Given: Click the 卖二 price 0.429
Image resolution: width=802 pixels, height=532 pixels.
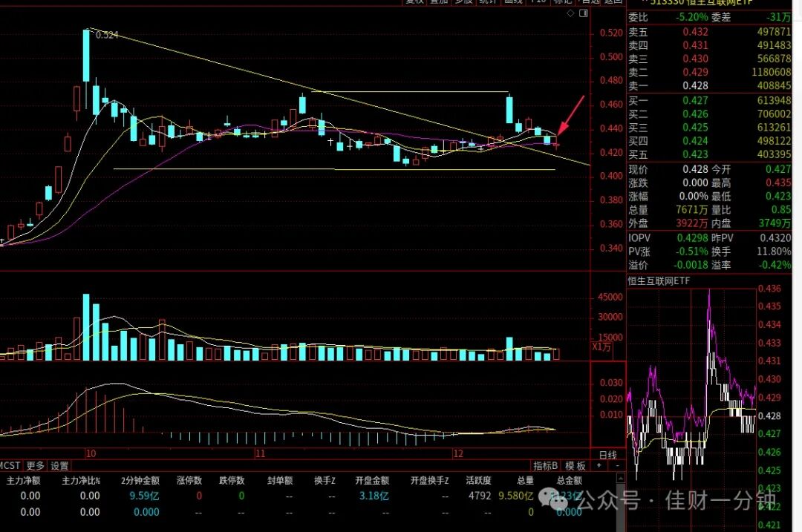Looking at the screenshot, I should pos(696,72).
